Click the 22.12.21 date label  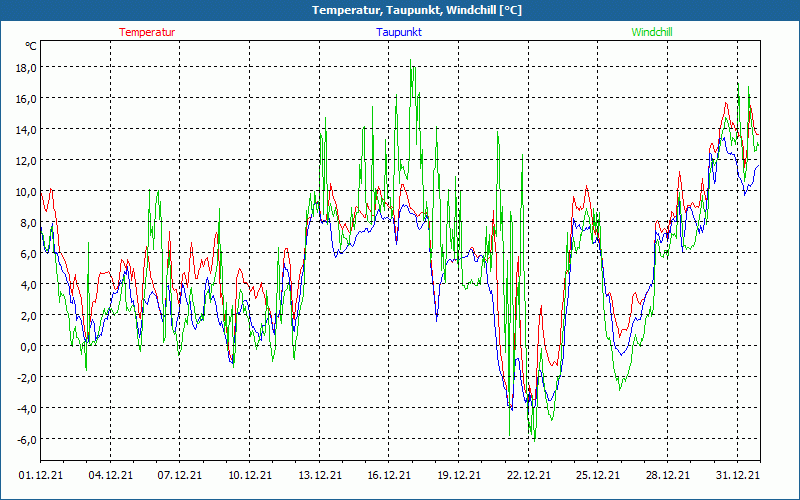click(x=529, y=475)
